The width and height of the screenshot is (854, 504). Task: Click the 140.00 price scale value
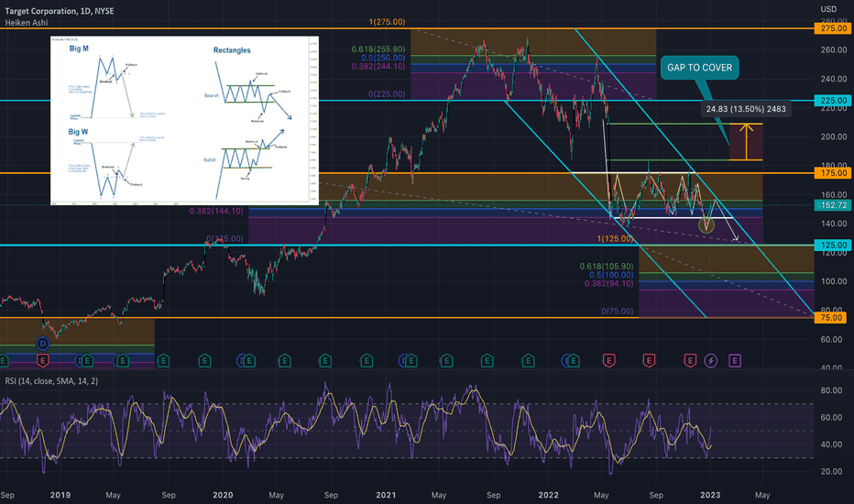point(834,224)
